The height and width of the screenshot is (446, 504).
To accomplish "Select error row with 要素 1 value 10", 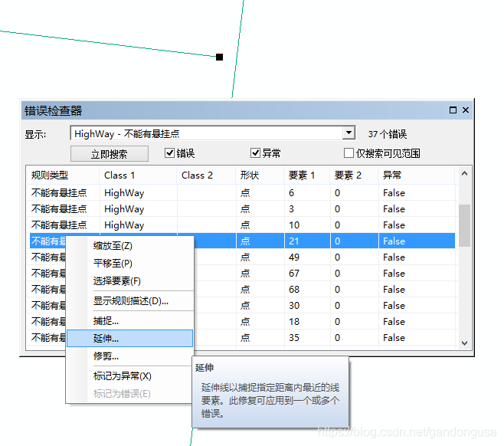I will (241, 225).
